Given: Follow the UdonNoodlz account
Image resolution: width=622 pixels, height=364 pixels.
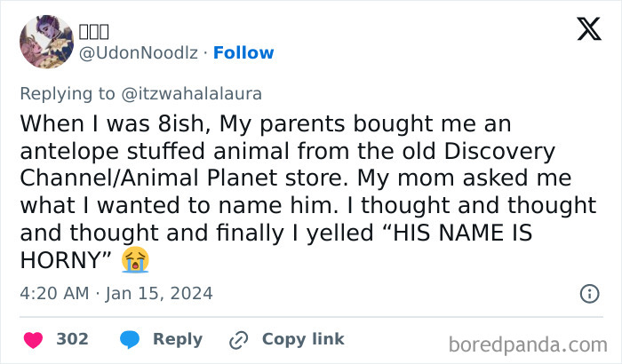Looking at the screenshot, I should point(243,52).
